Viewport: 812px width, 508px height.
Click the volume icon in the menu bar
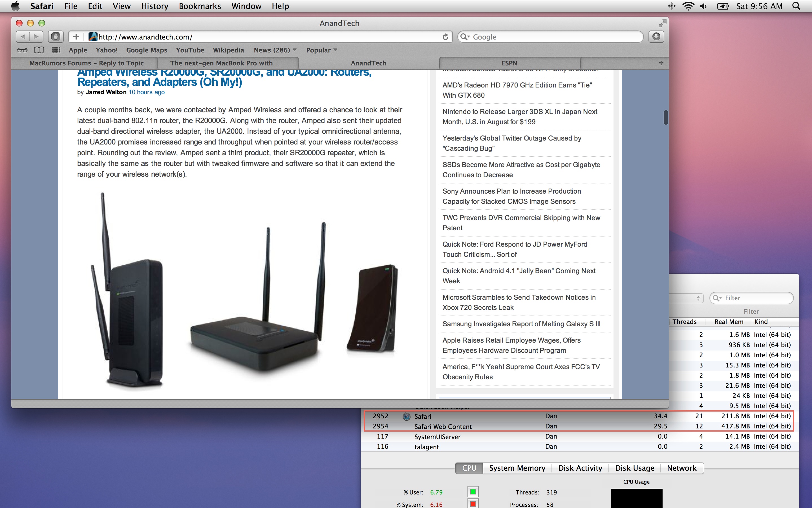(x=704, y=6)
